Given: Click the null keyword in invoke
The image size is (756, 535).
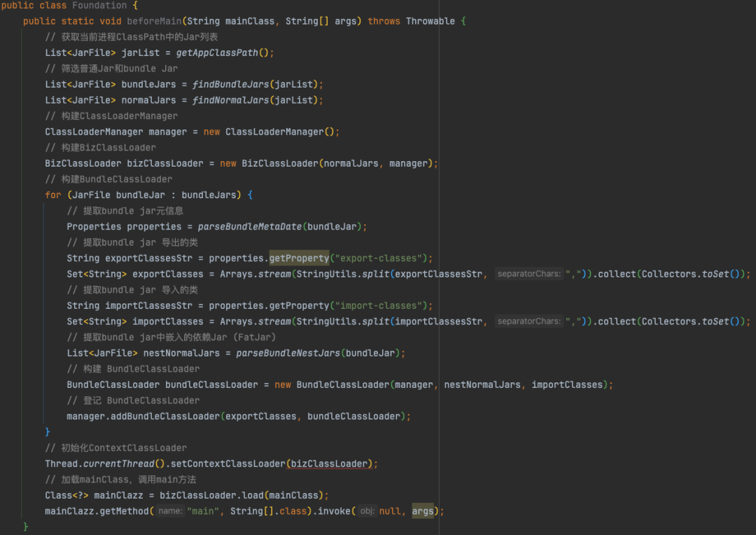Looking at the screenshot, I should [x=390, y=511].
